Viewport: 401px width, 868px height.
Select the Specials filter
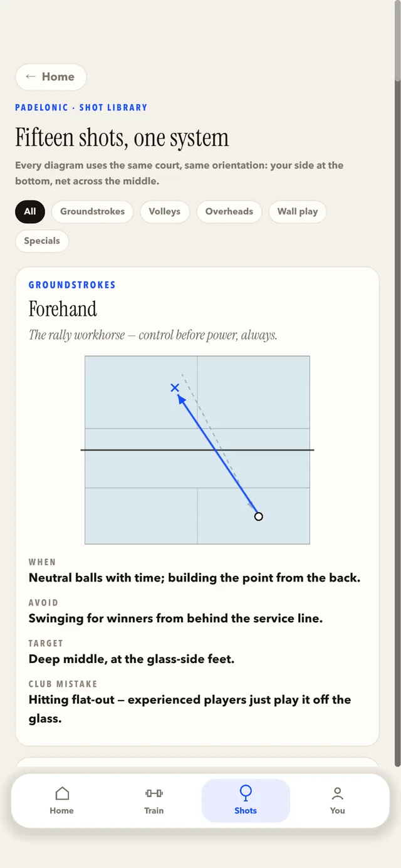42,241
